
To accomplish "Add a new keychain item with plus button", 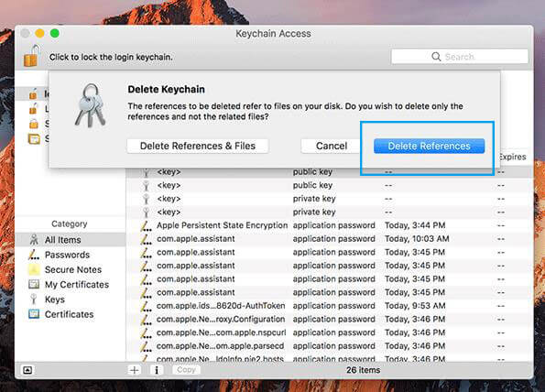I will [134, 370].
